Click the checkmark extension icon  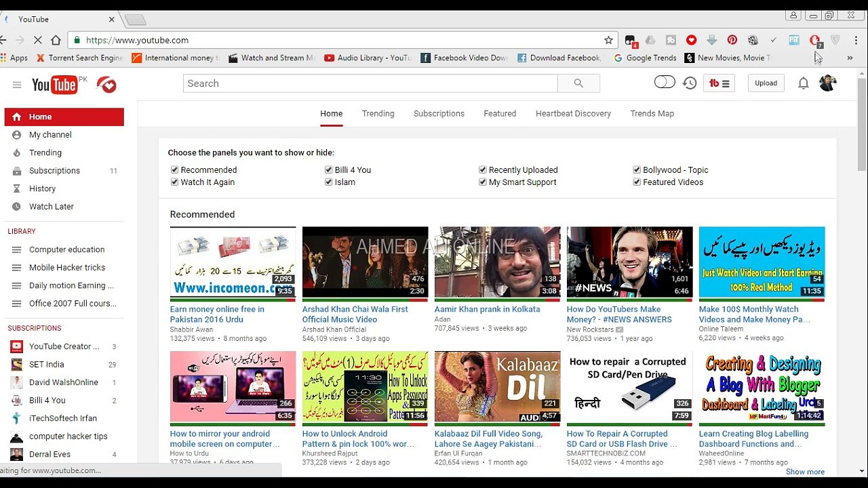pyautogui.click(x=773, y=40)
